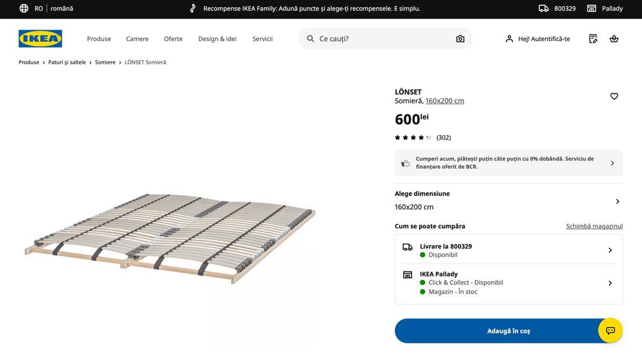
Task: Click Hej! Autentifică-te link
Action: pyautogui.click(x=544, y=39)
